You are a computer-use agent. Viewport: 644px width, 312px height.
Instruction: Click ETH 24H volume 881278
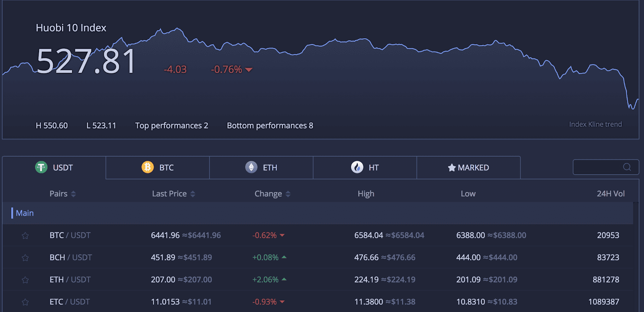606,279
